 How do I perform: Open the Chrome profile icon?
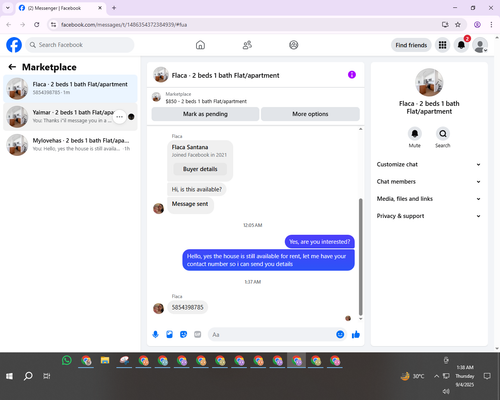click(x=477, y=25)
